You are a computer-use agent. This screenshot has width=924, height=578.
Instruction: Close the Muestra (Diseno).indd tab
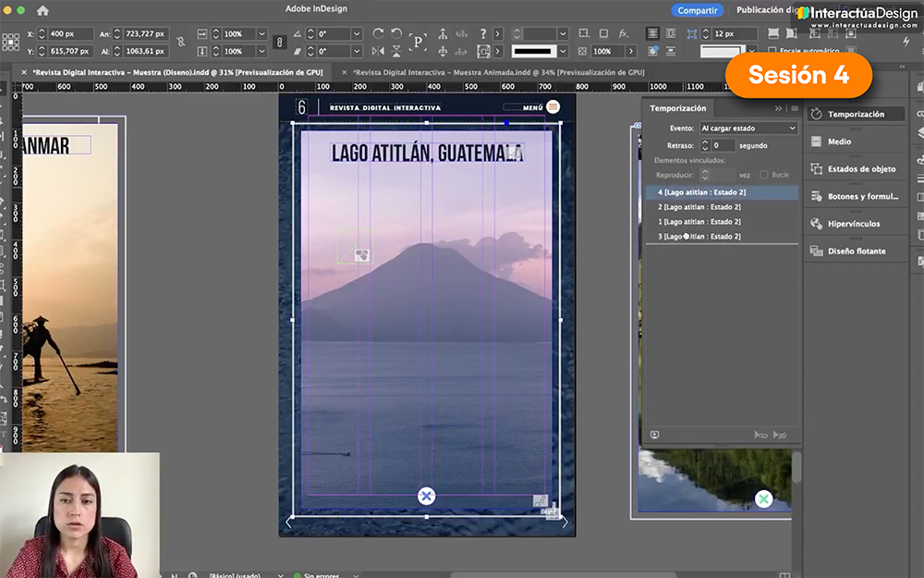coord(24,72)
